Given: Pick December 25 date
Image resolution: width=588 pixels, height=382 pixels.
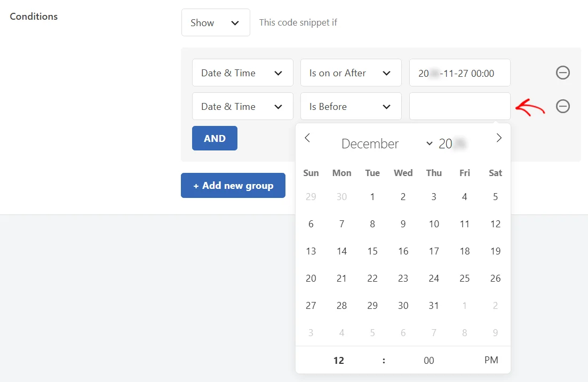Looking at the screenshot, I should (465, 278).
